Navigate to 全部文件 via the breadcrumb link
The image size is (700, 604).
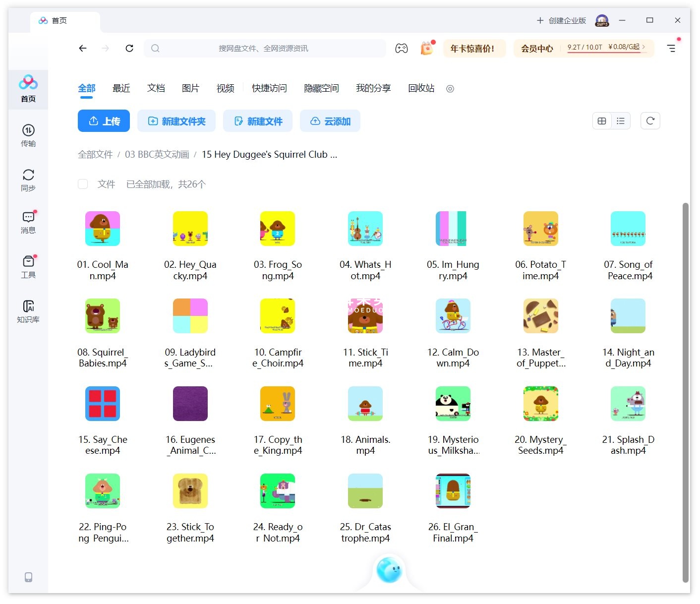(95, 154)
